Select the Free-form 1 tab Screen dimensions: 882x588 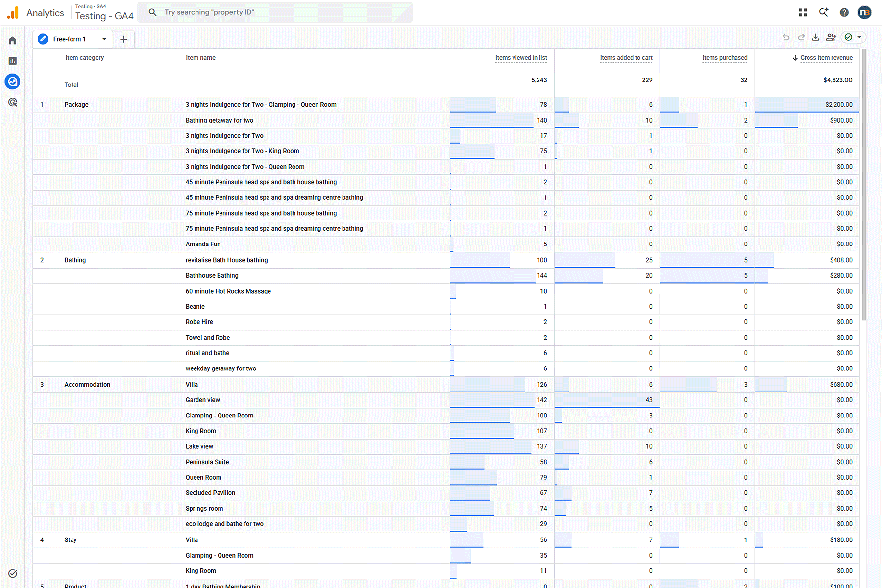pyautogui.click(x=73, y=39)
